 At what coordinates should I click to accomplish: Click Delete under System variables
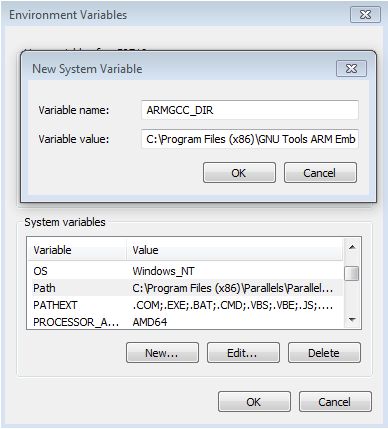pyautogui.click(x=324, y=353)
